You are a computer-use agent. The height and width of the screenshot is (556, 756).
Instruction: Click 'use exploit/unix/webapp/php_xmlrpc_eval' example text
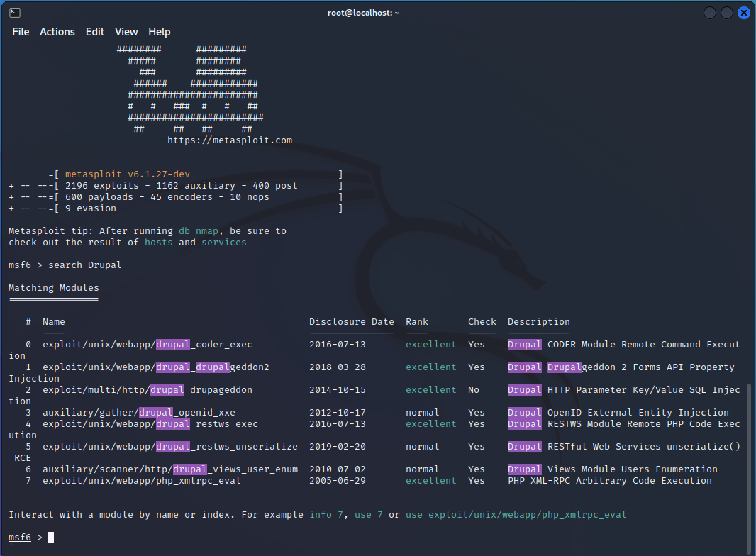(516, 515)
